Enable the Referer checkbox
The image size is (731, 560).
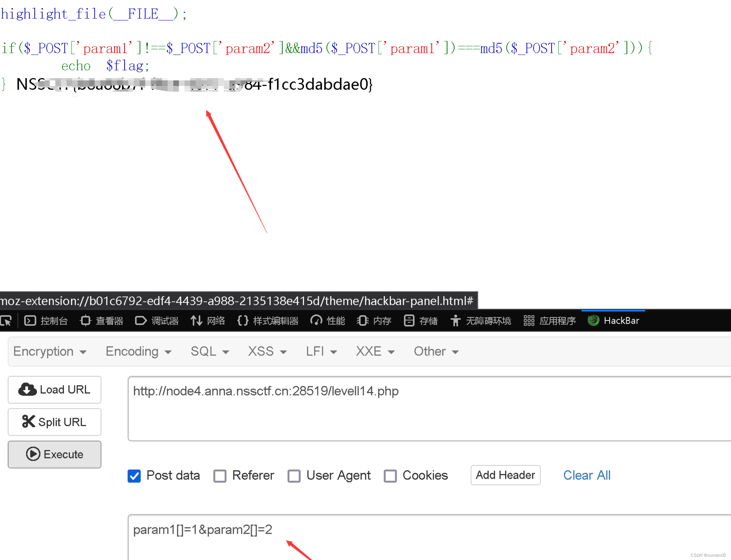tap(220, 476)
